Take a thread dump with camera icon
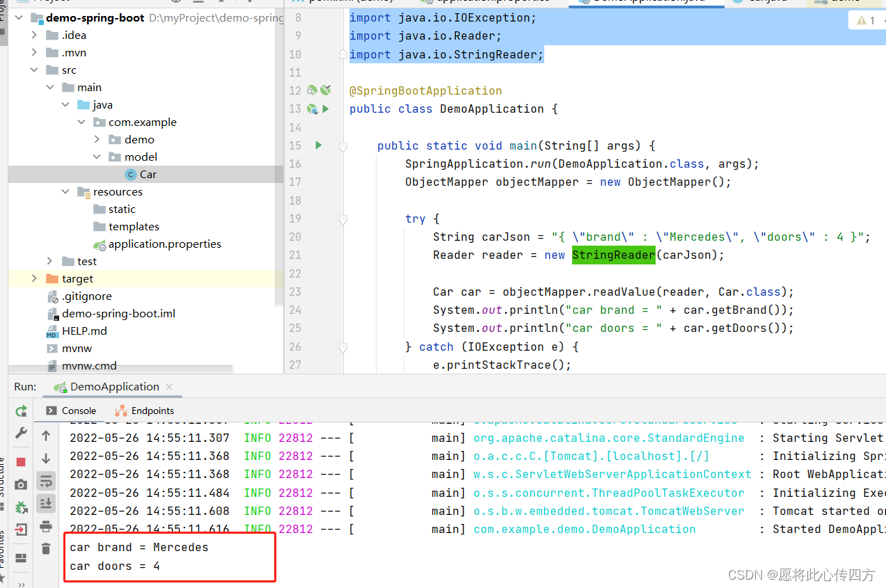Image resolution: width=886 pixels, height=588 pixels. (x=21, y=484)
